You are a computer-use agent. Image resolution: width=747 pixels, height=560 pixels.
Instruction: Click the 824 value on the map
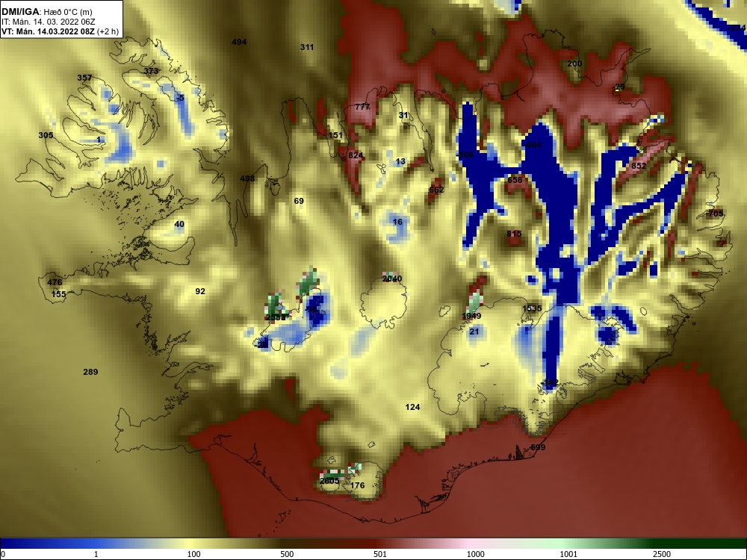coord(356,156)
